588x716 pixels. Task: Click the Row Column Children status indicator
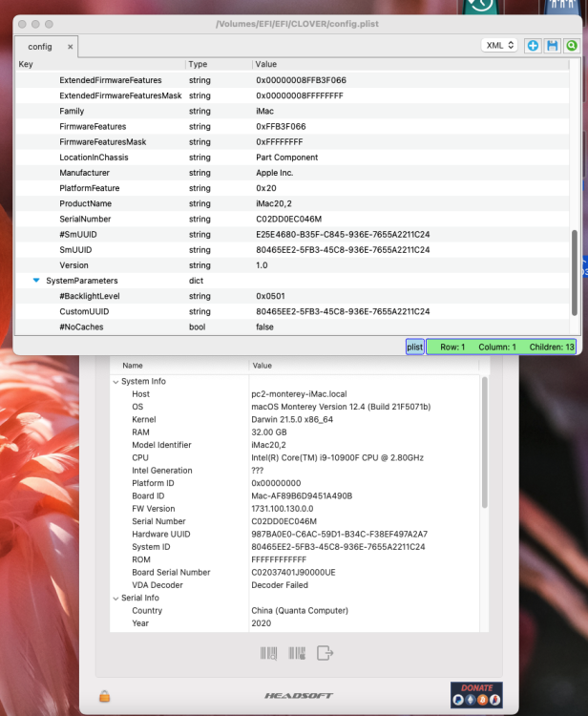click(x=501, y=347)
